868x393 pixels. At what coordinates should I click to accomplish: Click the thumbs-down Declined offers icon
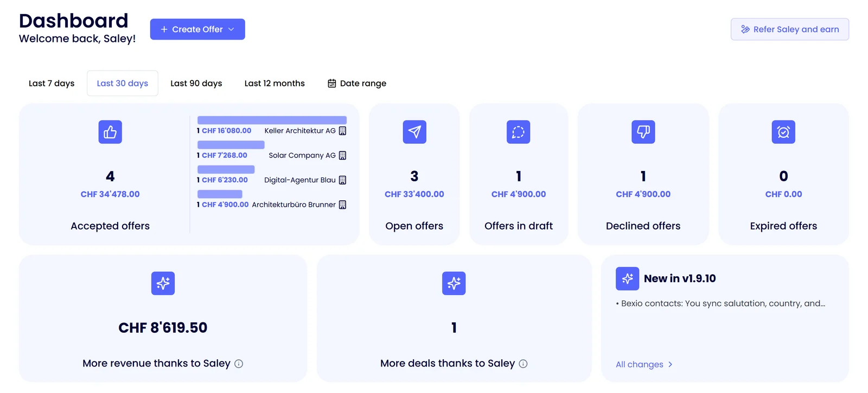(x=643, y=132)
